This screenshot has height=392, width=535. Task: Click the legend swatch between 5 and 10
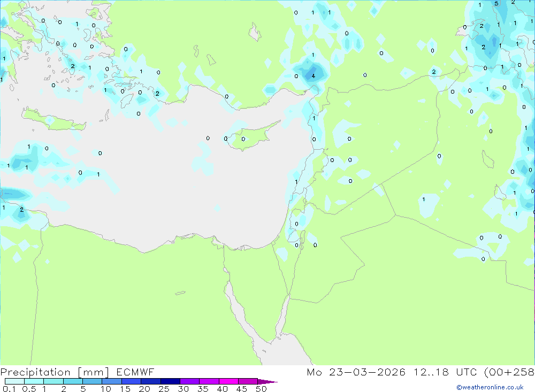pos(93,381)
